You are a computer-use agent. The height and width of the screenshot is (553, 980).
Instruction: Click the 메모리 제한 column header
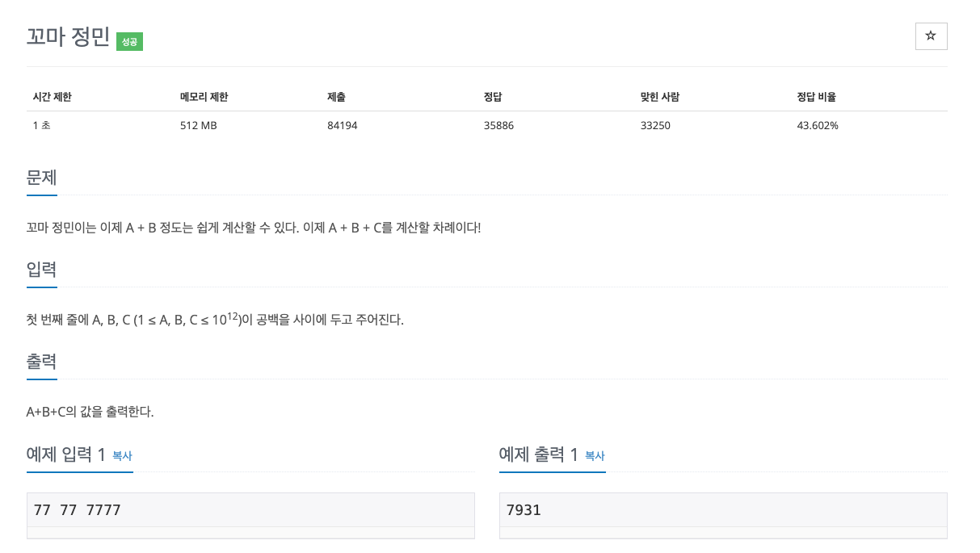[x=205, y=97]
